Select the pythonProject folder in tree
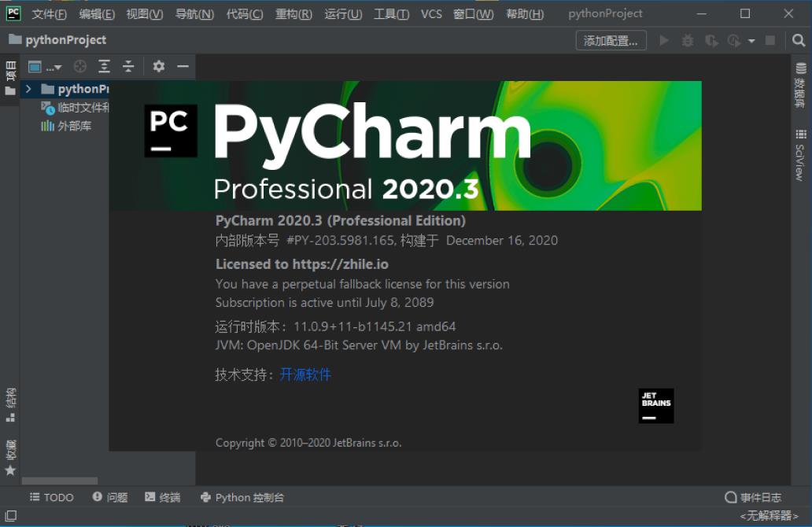 tap(76, 89)
